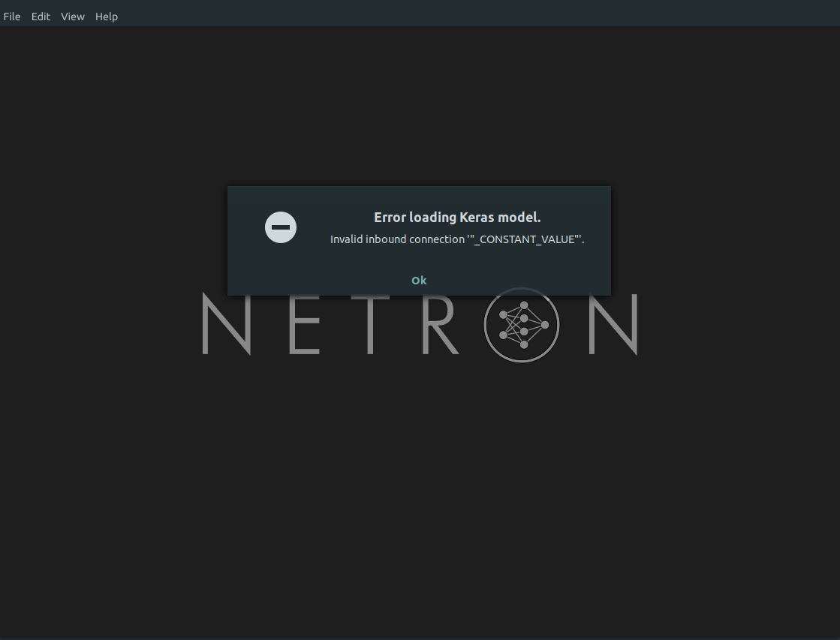The width and height of the screenshot is (840, 640).
Task: Select the invalid inbound connection message
Action: pyautogui.click(x=457, y=239)
